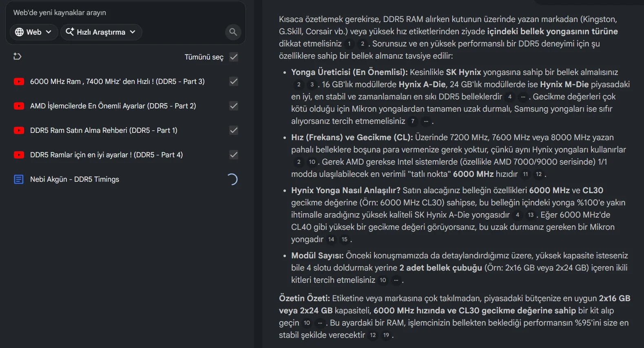Open citation 12 after 'stabil şekilde verecektir'
This screenshot has width=644, height=348.
click(373, 335)
